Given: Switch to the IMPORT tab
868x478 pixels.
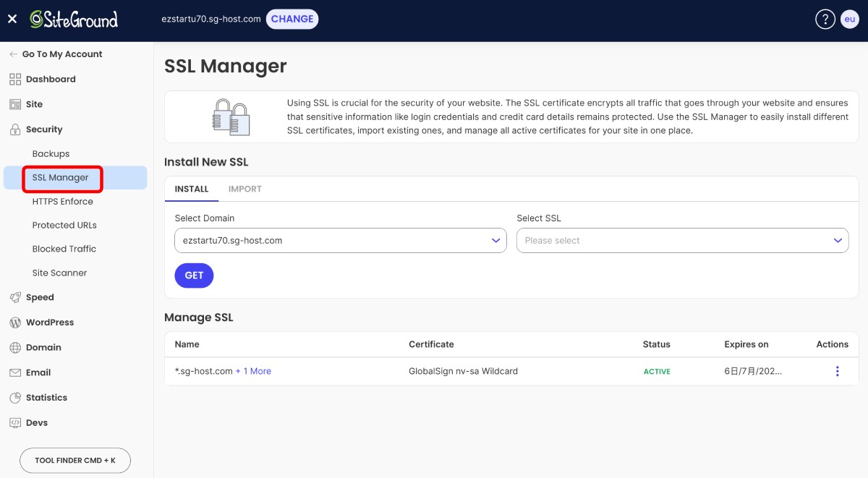Looking at the screenshot, I should pos(244,189).
